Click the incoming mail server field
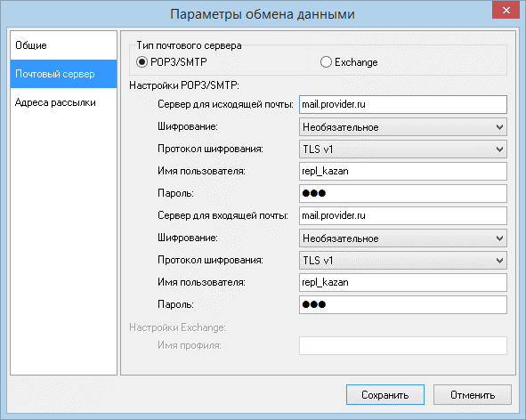 [x=403, y=215]
